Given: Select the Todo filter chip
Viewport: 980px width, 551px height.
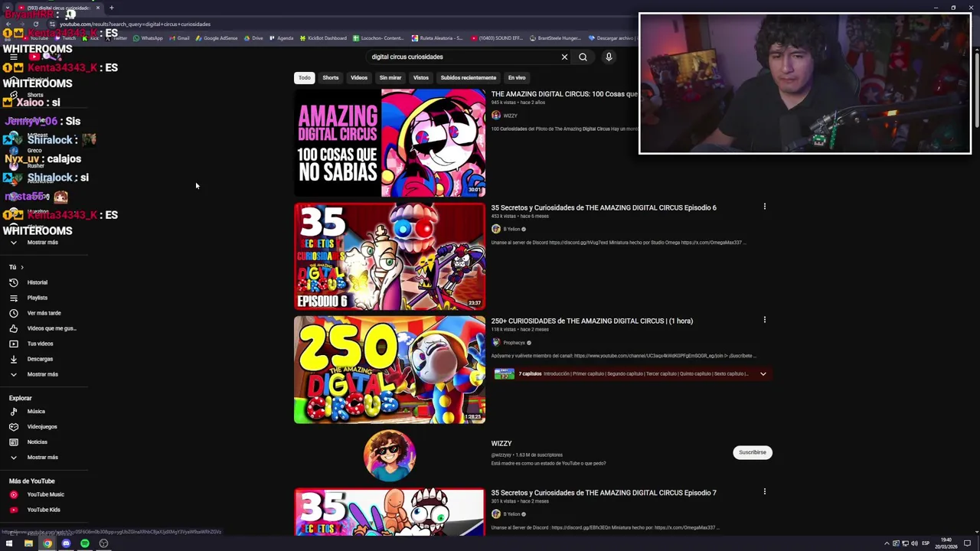Looking at the screenshot, I should coord(305,77).
